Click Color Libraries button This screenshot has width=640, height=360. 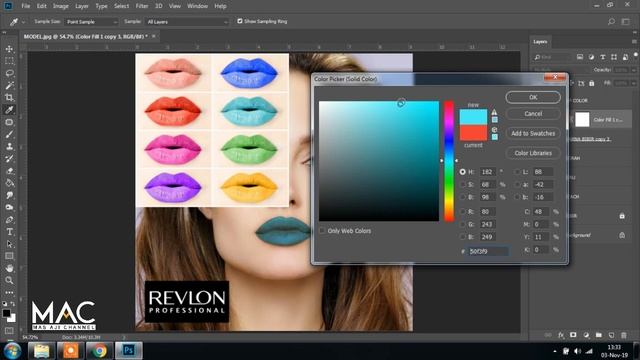pos(533,153)
